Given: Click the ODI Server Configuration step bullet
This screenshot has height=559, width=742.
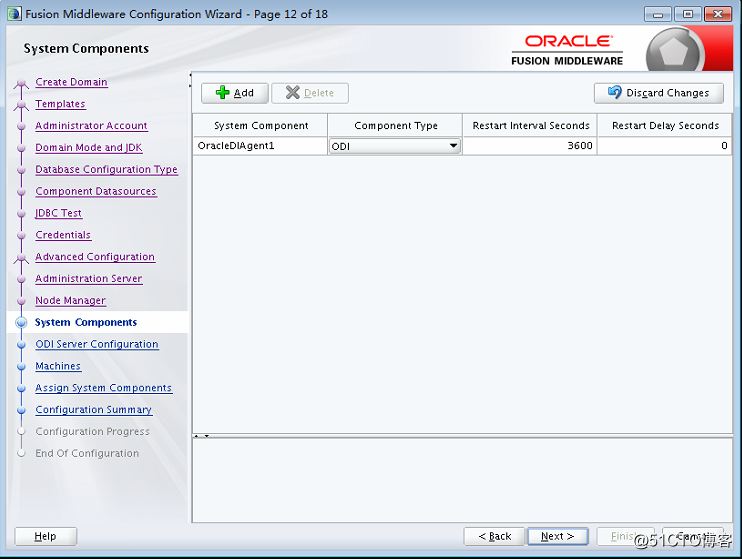Looking at the screenshot, I should (21, 345).
